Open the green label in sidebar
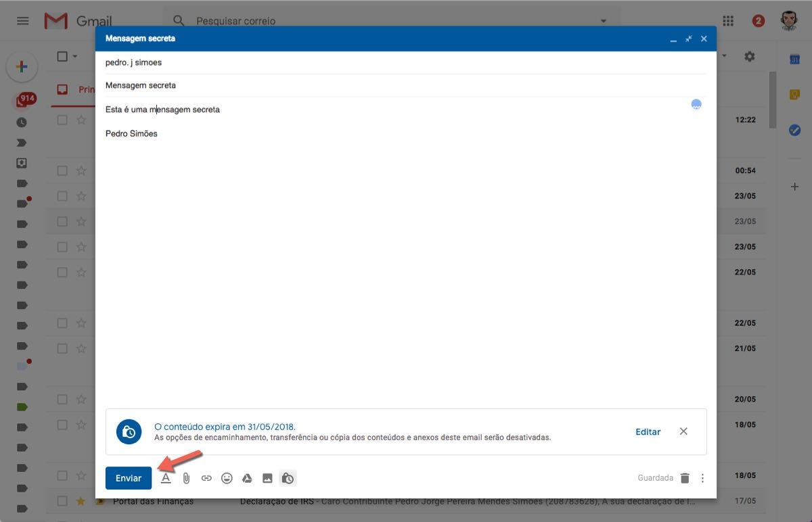 click(22, 407)
